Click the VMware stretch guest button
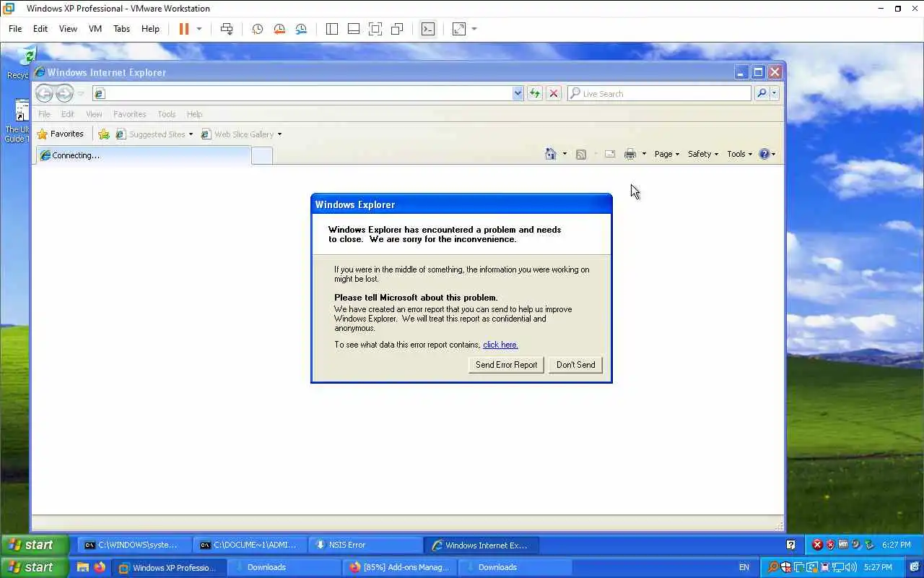Screen dimensions: 924x578 pos(459,29)
